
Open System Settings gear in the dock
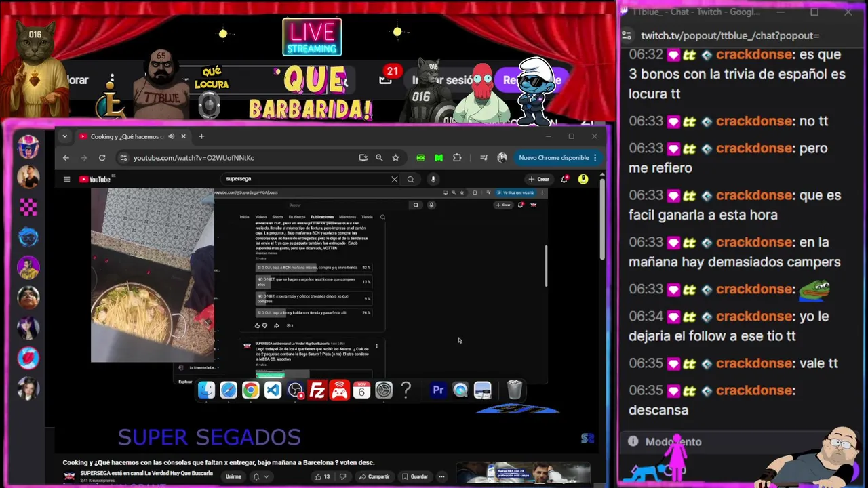[384, 390]
